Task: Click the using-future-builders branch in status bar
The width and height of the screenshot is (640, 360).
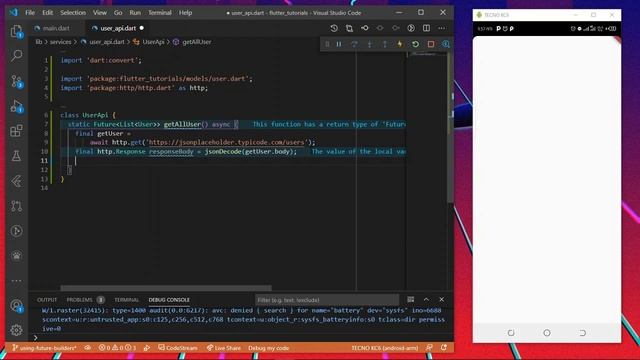Action: coord(44,348)
